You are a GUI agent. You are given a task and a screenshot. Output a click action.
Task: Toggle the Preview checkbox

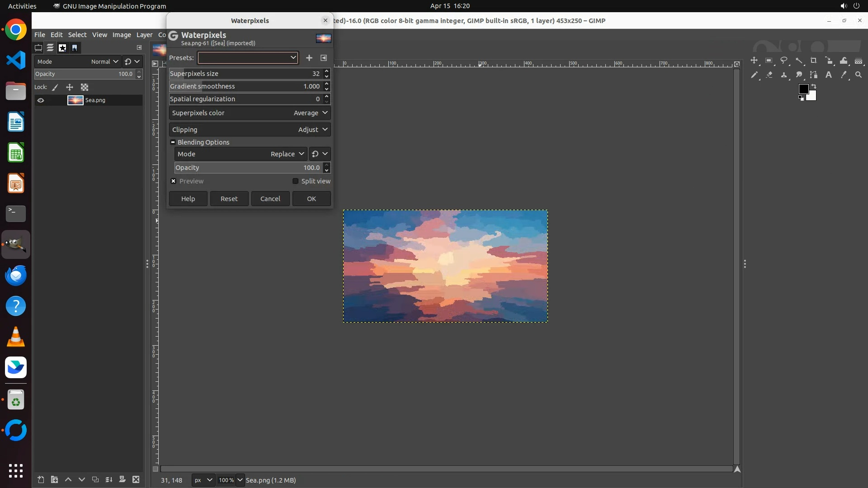pos(174,181)
